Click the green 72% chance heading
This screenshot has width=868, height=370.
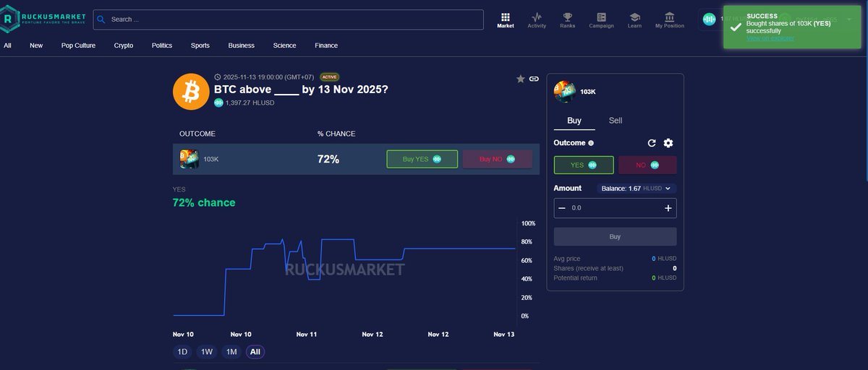[x=204, y=203]
